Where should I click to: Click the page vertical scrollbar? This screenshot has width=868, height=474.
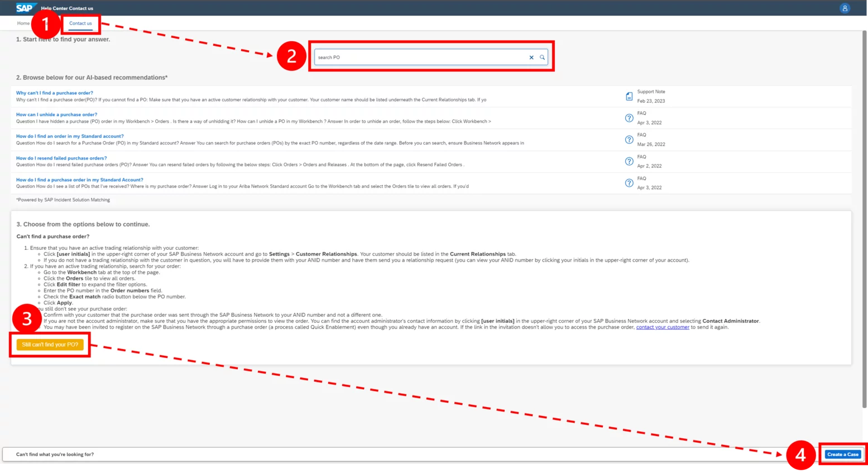pyautogui.click(x=865, y=219)
